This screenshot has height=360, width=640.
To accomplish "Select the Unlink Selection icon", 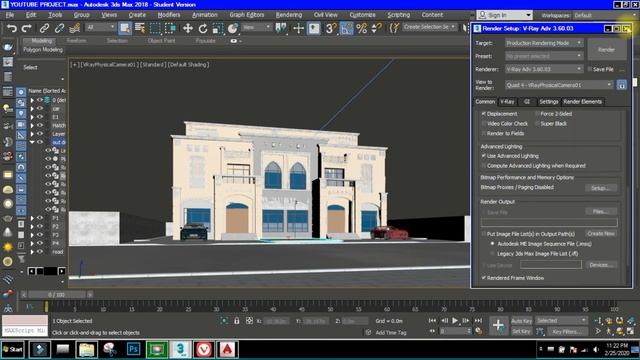I will pyautogui.click(x=59, y=28).
